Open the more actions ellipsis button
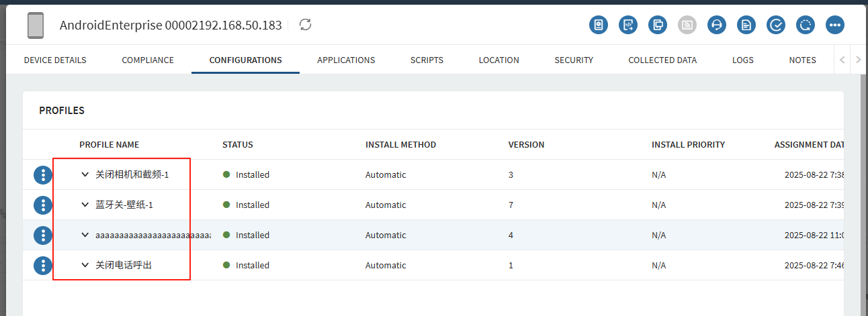Screen dimensions: 868x316 [835, 25]
